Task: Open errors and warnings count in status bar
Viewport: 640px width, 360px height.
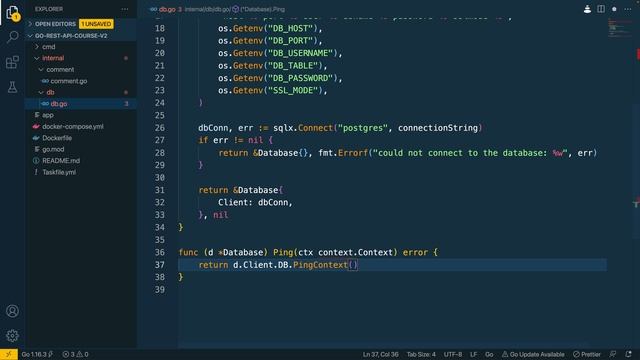Action: (76, 354)
